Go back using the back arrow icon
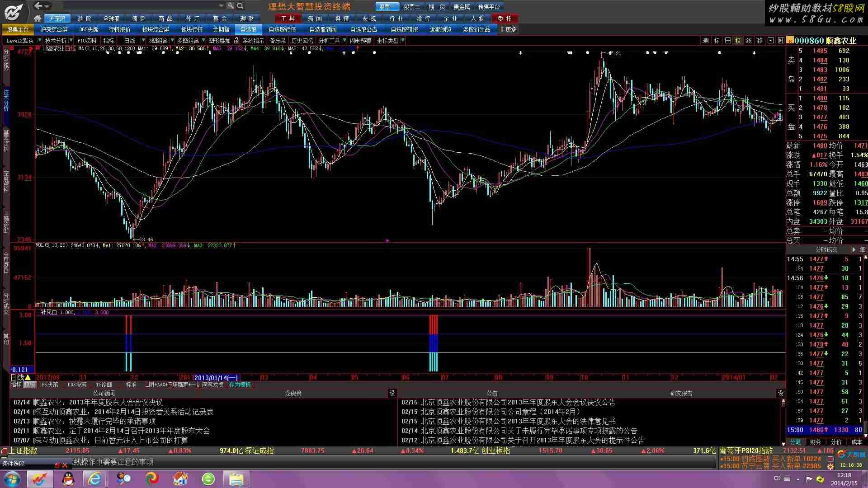This screenshot has height=488, width=868. tap(38, 6)
